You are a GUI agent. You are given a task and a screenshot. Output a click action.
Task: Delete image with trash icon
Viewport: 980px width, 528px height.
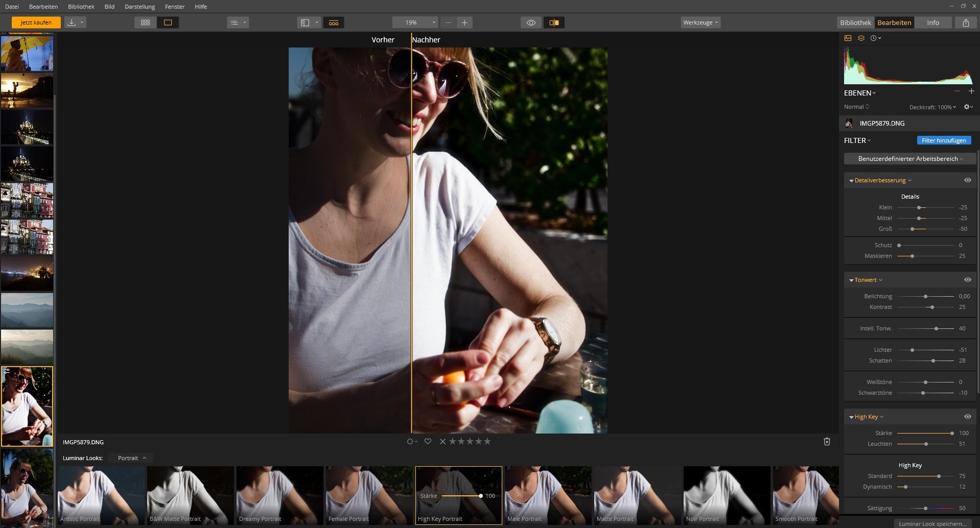pyautogui.click(x=827, y=442)
